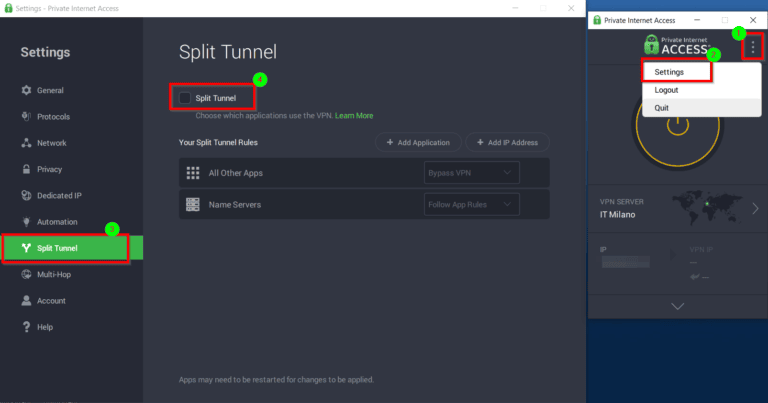Click the Privacy lock icon

26,169
